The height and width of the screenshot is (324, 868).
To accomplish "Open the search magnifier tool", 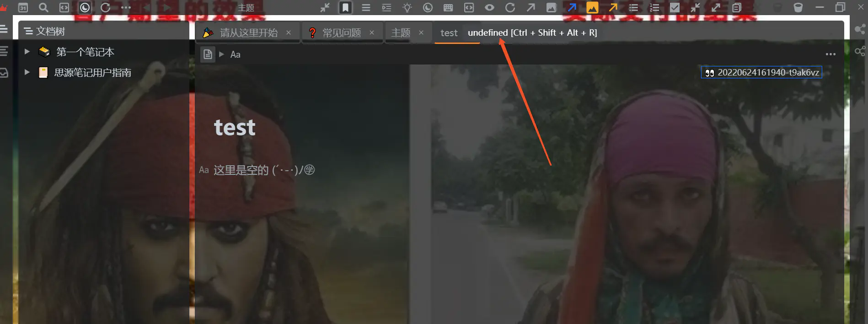I will [x=43, y=7].
